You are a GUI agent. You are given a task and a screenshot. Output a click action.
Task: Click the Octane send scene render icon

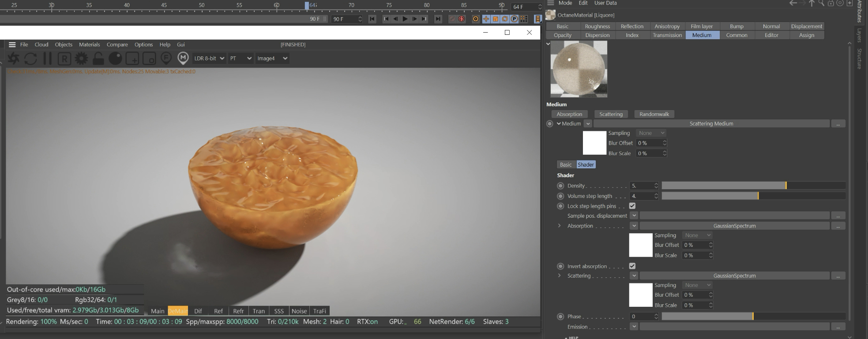point(13,58)
